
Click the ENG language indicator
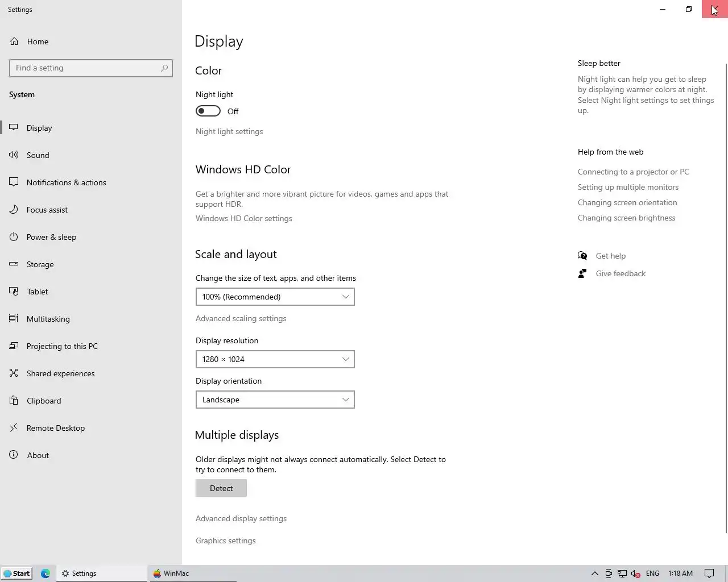click(x=653, y=573)
